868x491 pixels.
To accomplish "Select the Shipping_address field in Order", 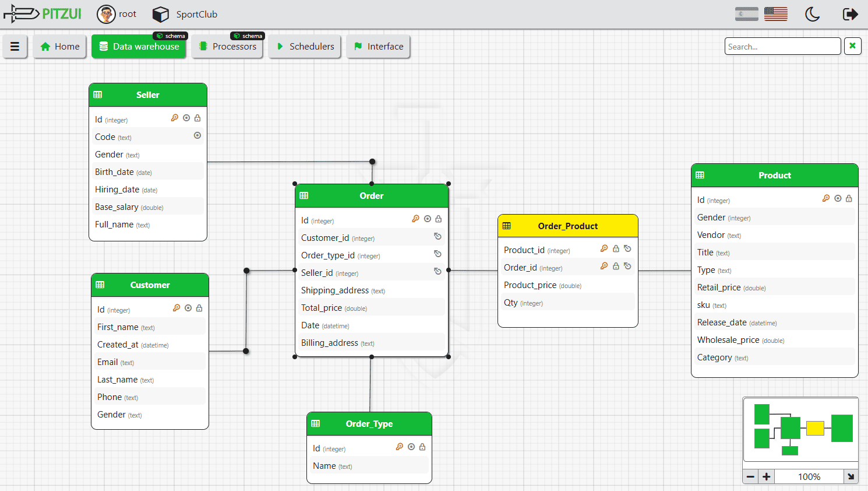I will click(x=372, y=290).
